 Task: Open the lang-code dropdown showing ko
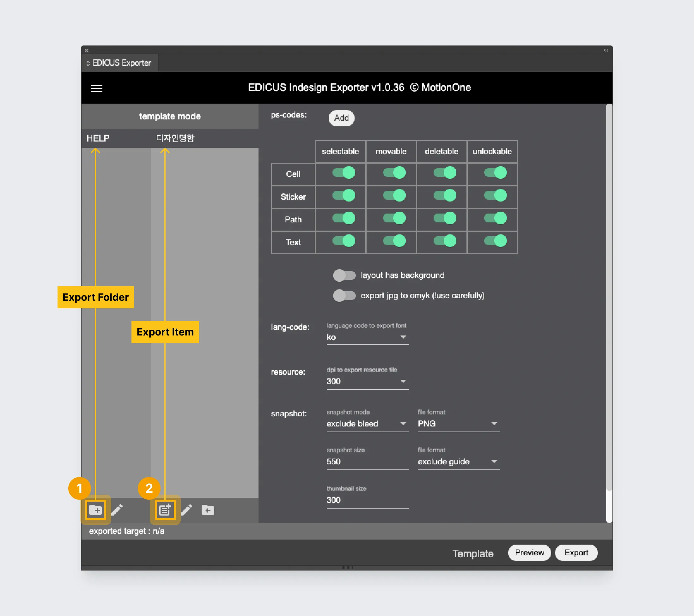pyautogui.click(x=367, y=337)
